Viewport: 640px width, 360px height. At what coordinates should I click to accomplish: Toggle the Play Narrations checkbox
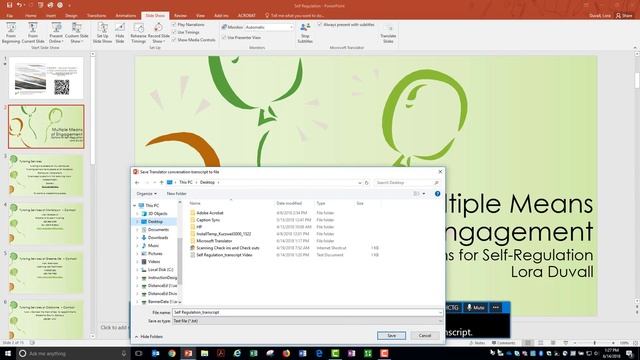[174, 25]
